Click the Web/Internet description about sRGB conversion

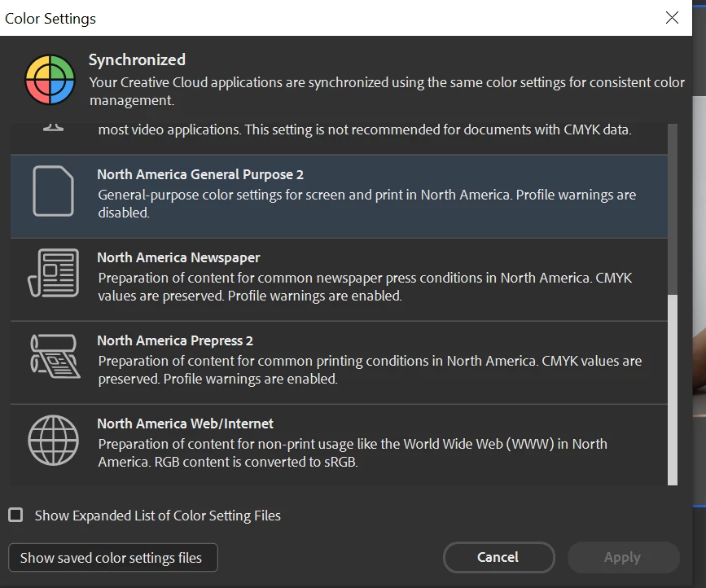[x=353, y=453]
